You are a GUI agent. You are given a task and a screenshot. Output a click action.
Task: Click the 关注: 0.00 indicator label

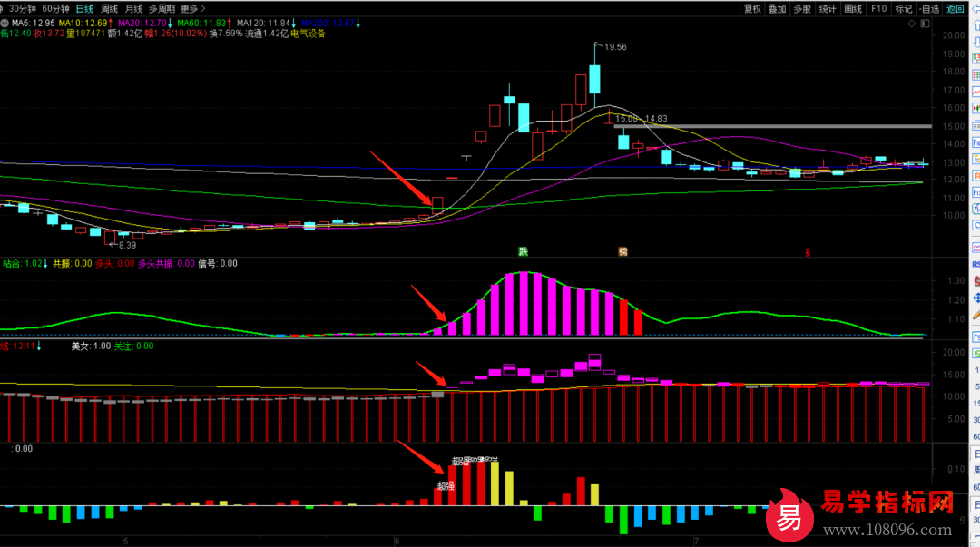pyautogui.click(x=133, y=347)
